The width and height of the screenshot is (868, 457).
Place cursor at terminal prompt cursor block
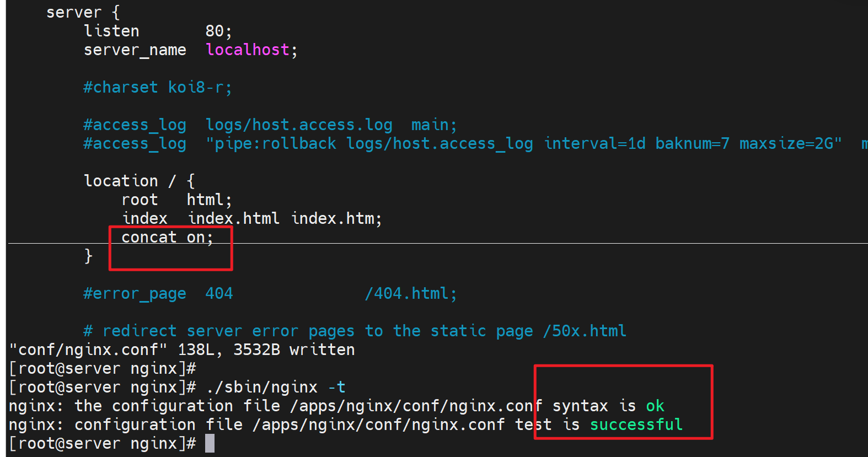[x=210, y=444]
